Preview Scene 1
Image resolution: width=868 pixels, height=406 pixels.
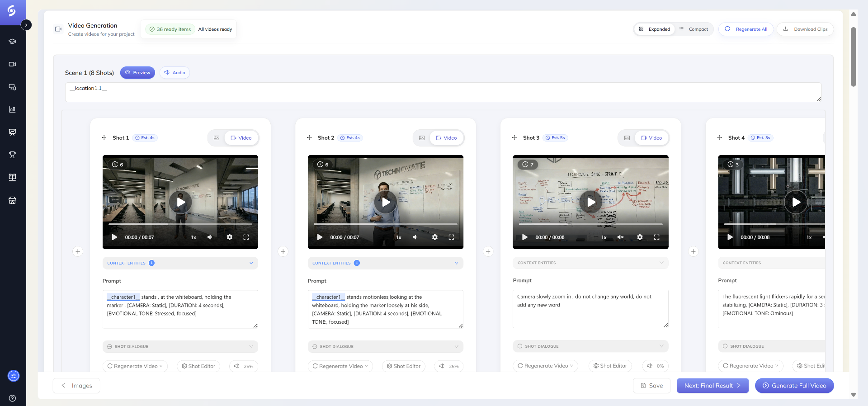point(137,72)
